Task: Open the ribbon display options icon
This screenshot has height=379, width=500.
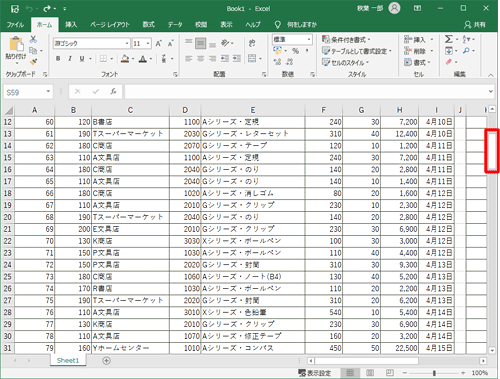Action: [x=417, y=8]
